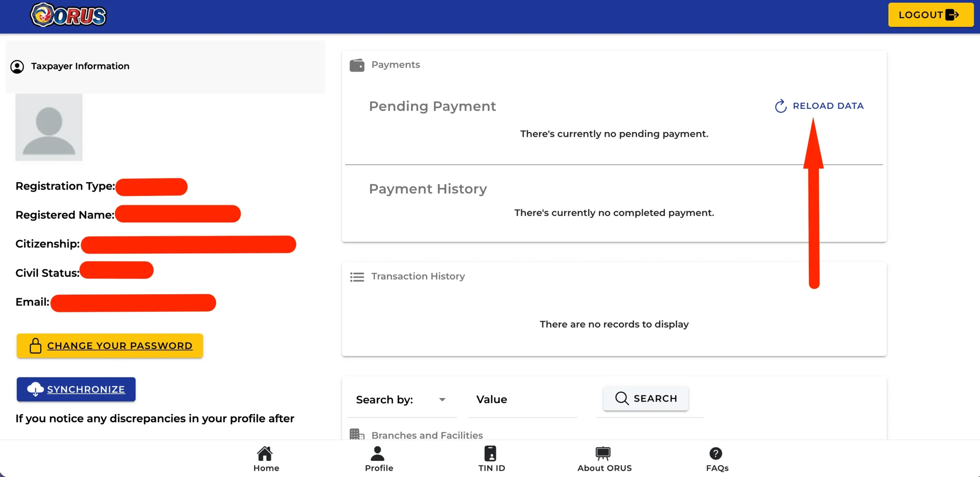Click 'There are no records to display' text
The image size is (980, 477).
click(614, 325)
